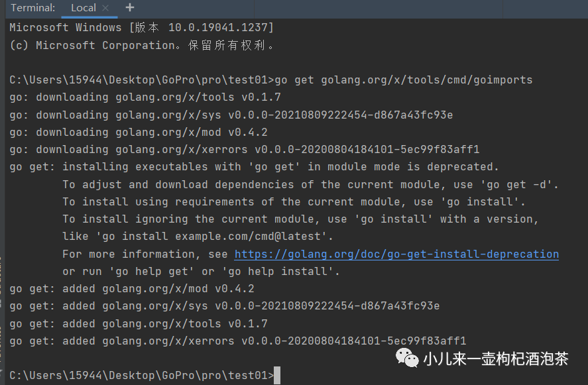Click the line mentioning 'go get -d'
Viewport: 588px width, 385px height.
tap(310, 184)
